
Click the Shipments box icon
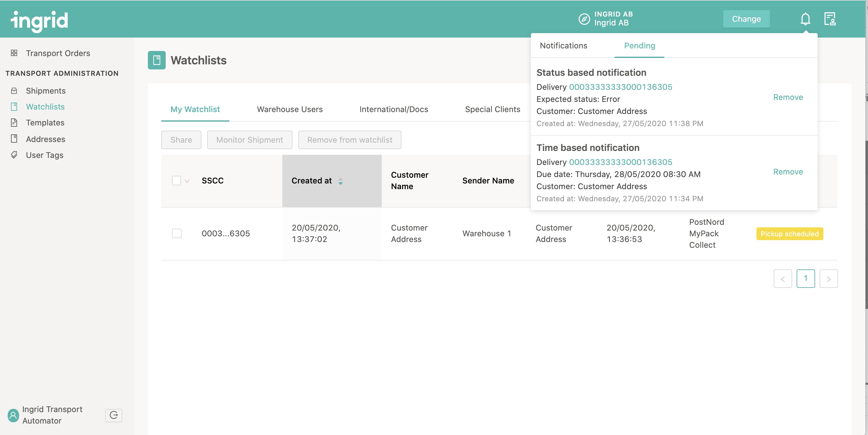[x=14, y=90]
